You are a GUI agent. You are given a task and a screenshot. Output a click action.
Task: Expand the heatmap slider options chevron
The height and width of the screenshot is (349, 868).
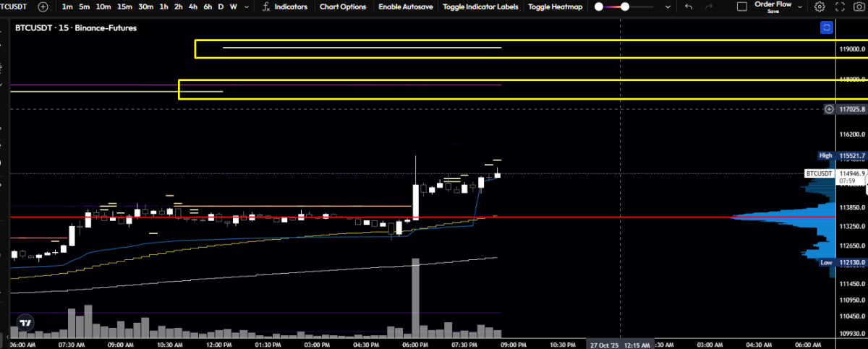tap(667, 7)
